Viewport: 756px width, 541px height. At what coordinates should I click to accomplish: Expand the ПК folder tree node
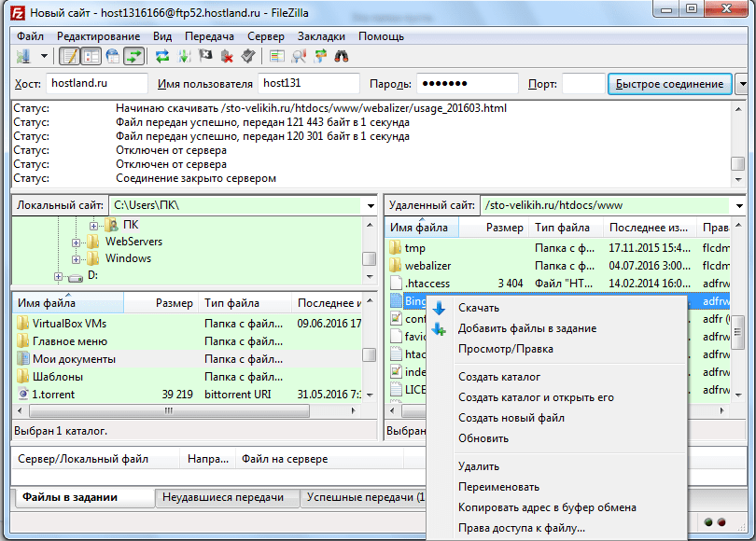click(93, 226)
